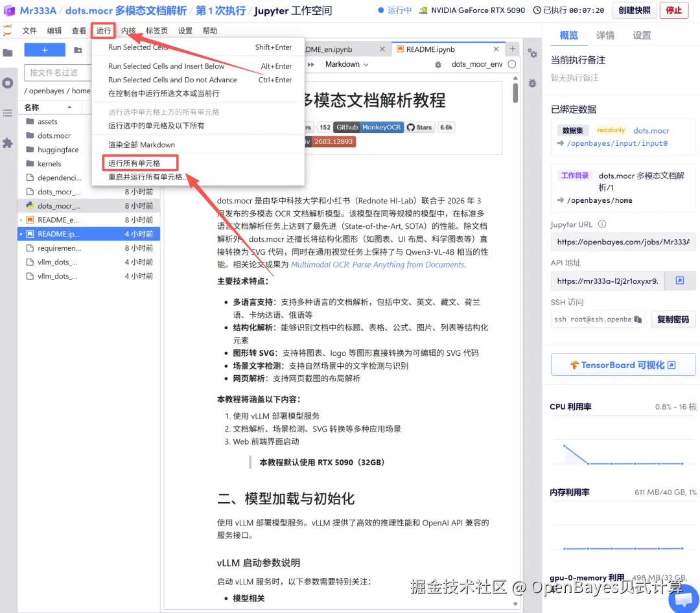Choose 运行选中的单元格及以下所有
700x613 pixels.
(198, 126)
